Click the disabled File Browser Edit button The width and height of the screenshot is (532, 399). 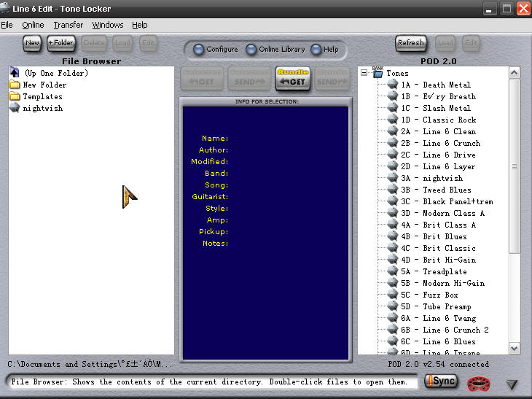pos(148,43)
